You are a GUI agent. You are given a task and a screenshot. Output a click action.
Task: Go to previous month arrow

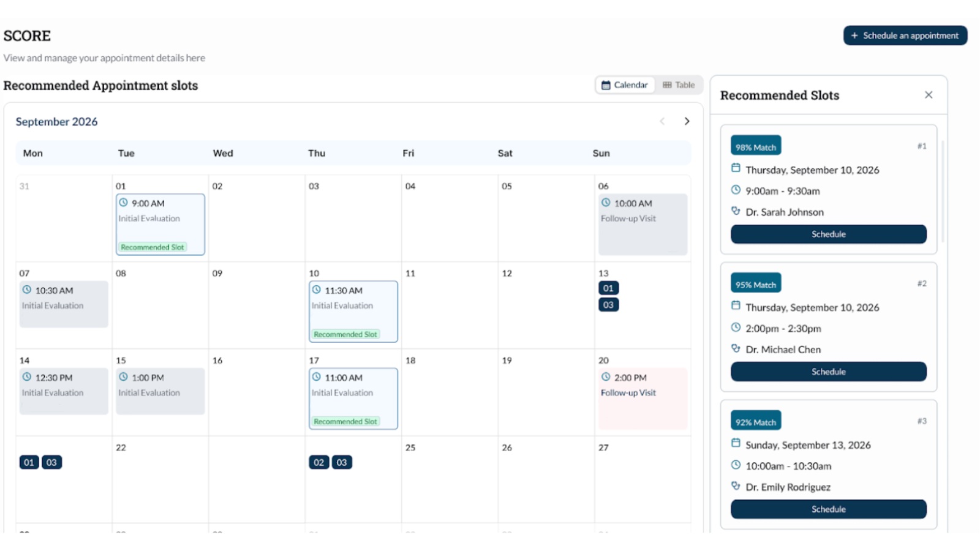tap(662, 121)
